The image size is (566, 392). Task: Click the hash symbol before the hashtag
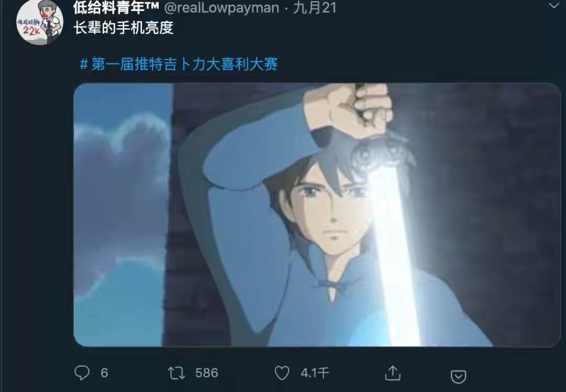[84, 64]
